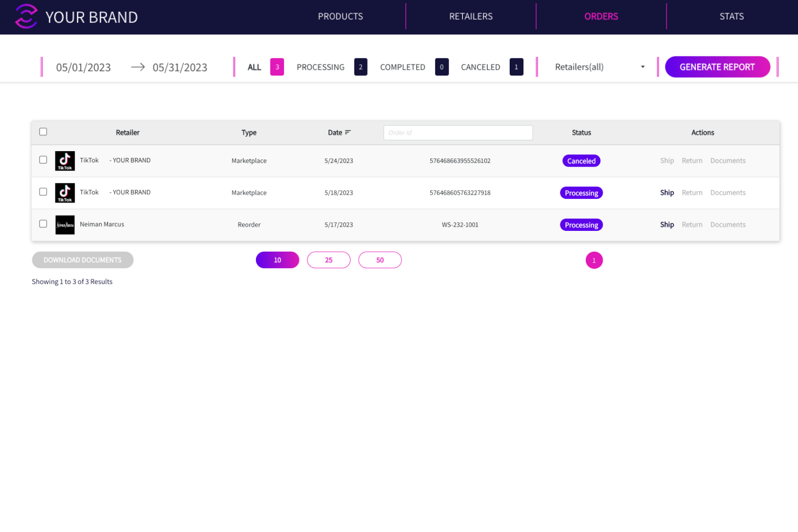Focus the Order Id search field
Viewport: 798px width, 532px height.
[x=458, y=132]
